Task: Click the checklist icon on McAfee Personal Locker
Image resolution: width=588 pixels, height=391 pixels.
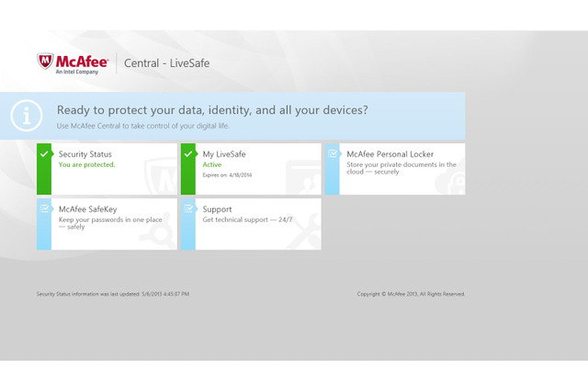Action: (333, 153)
